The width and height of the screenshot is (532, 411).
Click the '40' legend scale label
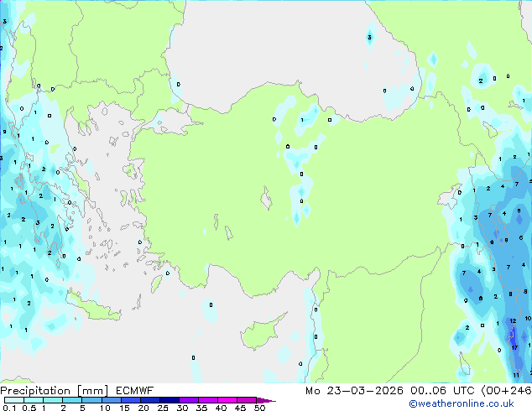point(221,408)
